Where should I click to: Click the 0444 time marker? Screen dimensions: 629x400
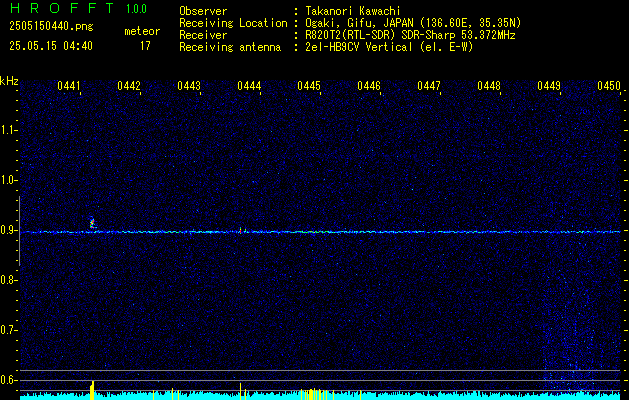point(249,86)
